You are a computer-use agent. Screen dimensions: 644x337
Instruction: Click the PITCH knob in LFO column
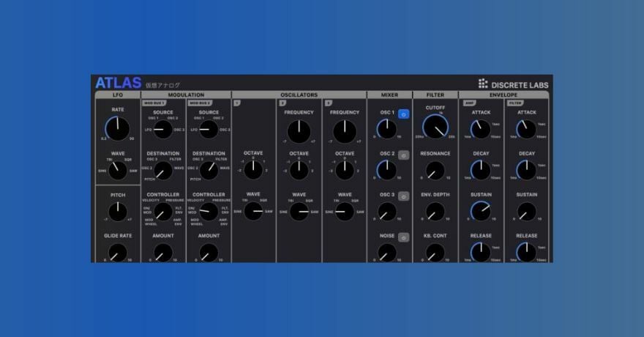118,212
